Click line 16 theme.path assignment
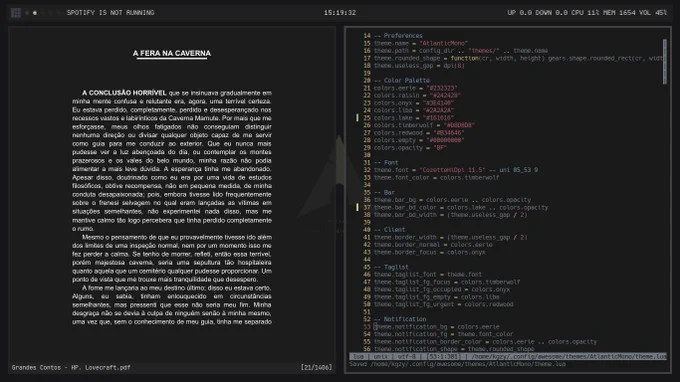Image resolution: width=680 pixels, height=382 pixels. (461, 51)
